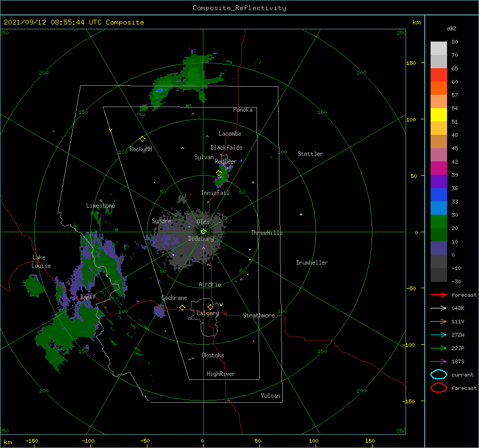Click the Sundre city label
Image resolution: width=479 pixels, height=448 pixels.
pos(161,221)
